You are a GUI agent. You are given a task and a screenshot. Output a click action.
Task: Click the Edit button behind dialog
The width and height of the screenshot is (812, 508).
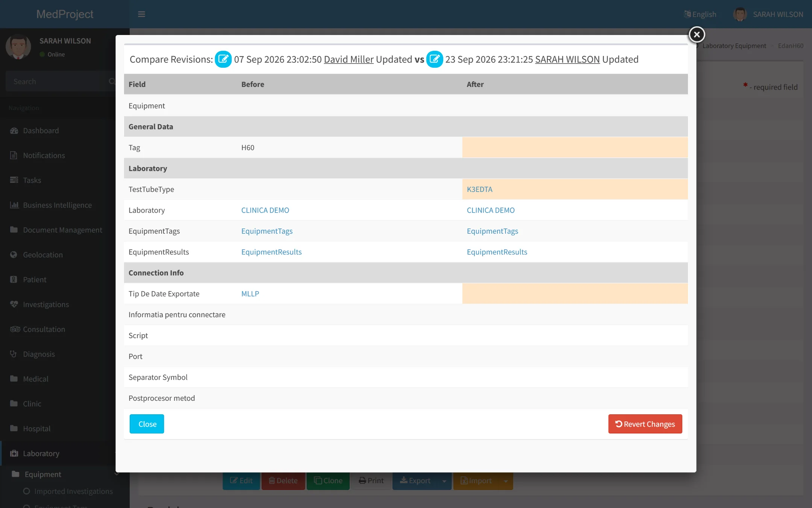click(241, 481)
